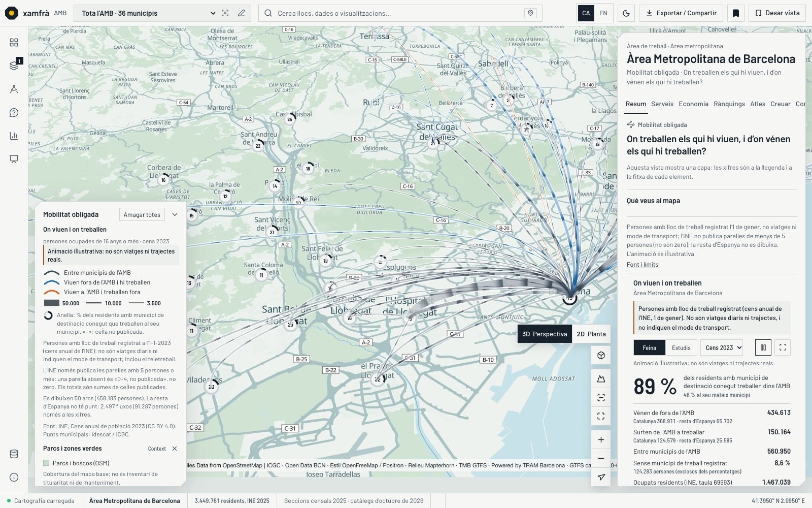This screenshot has height=508, width=812.
Task: Open the Economia tab
Action: 693,104
